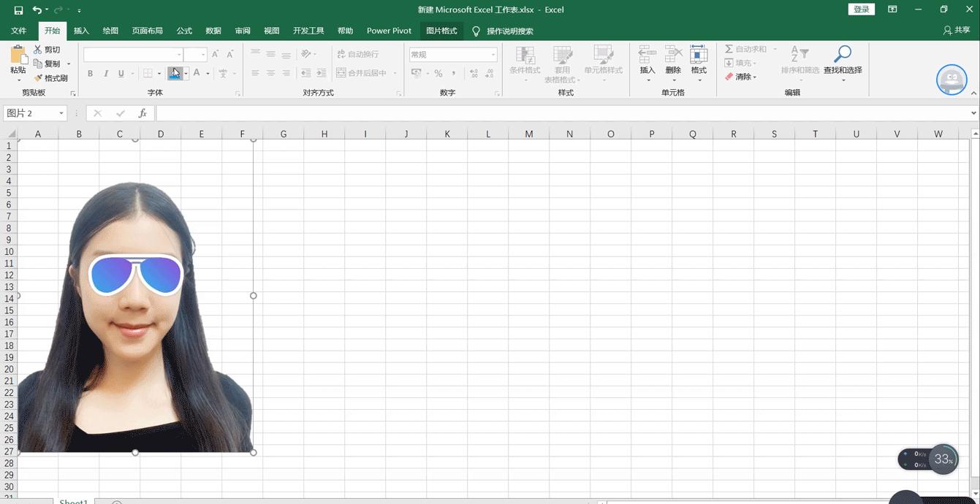
Task: Open the border style dropdown arrow
Action: pos(159,73)
